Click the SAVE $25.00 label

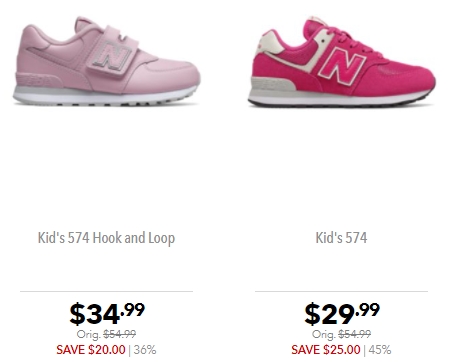[326, 350]
